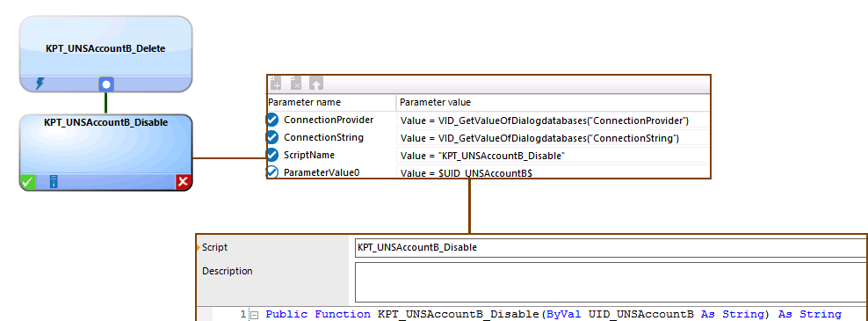The height and width of the screenshot is (321, 868).
Task: Select the ConnectionProvider parameter name
Action: (x=329, y=120)
